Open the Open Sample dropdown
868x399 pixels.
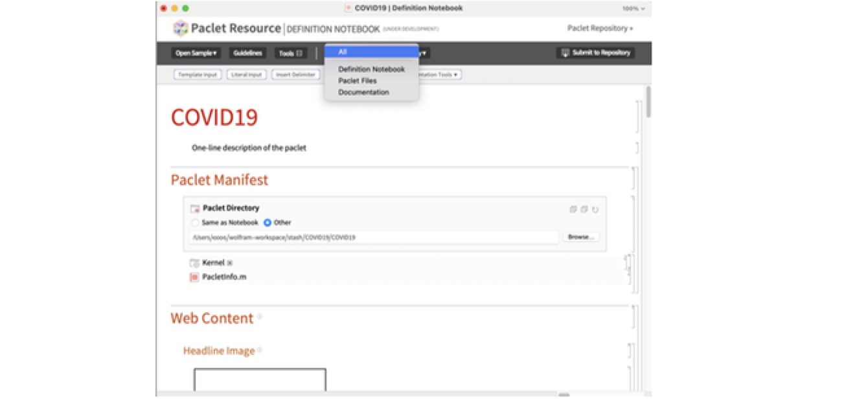(x=196, y=53)
